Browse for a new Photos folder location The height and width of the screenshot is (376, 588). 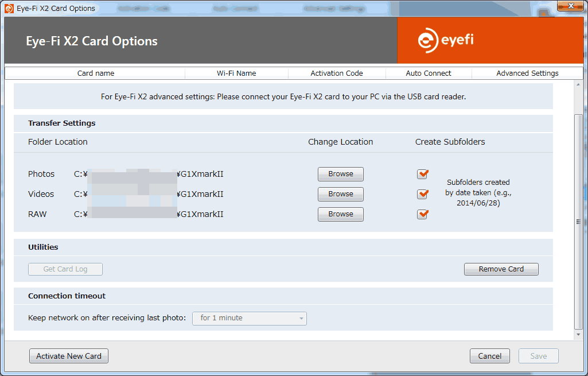coord(341,174)
